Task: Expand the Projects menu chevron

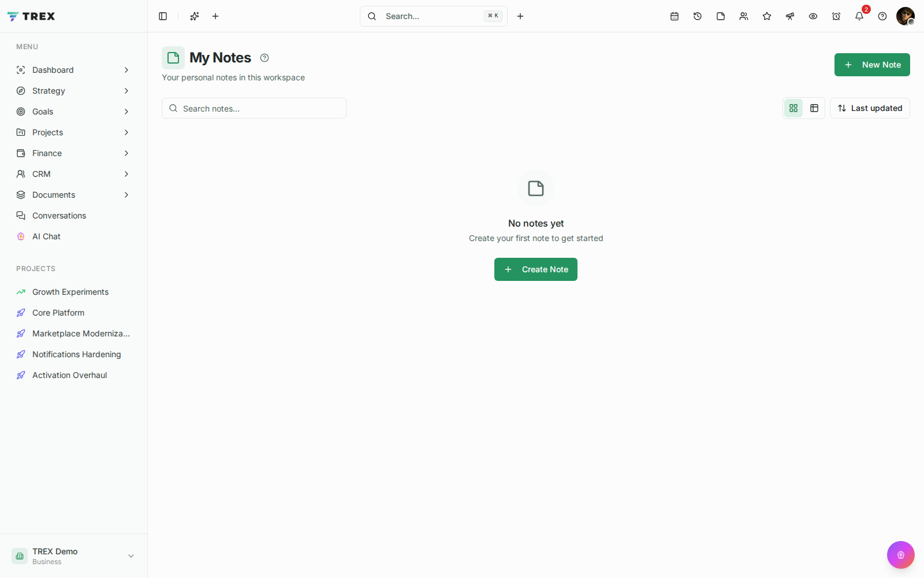Action: 126,132
